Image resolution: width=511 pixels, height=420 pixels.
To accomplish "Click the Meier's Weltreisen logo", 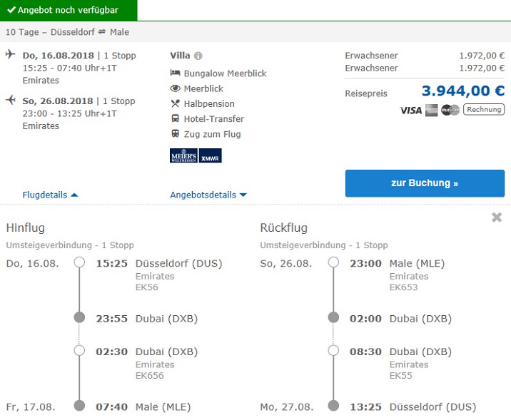I will pyautogui.click(x=183, y=155).
